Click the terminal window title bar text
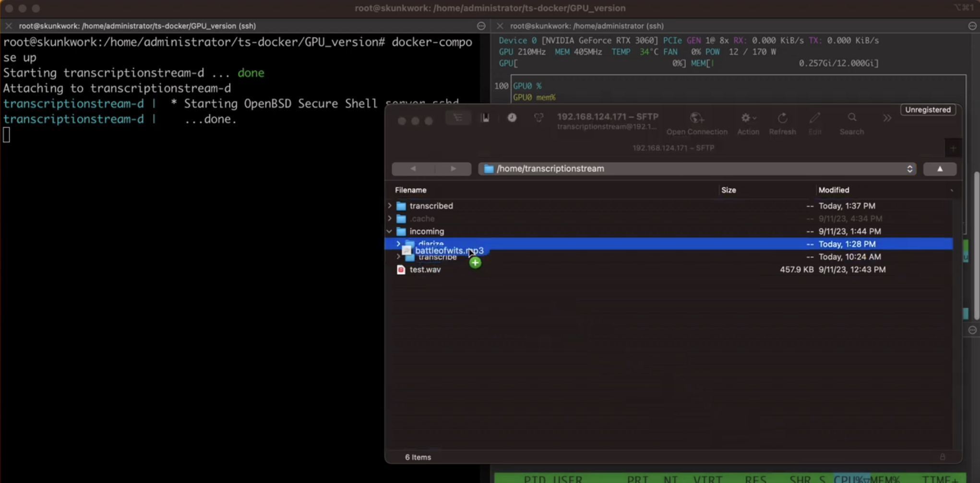Screen dimensions: 980x483 tap(490, 8)
